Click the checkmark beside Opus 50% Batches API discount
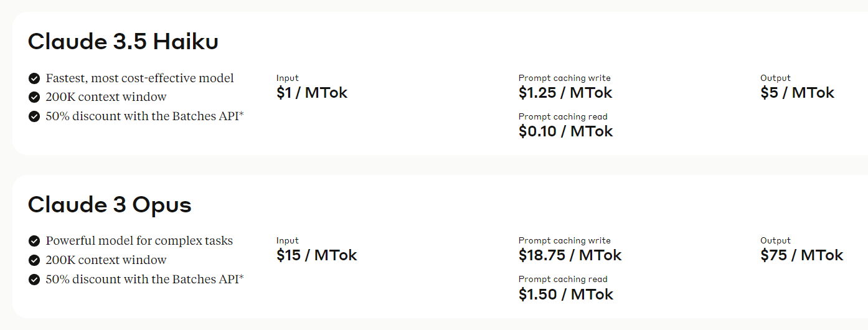Image resolution: width=868 pixels, height=330 pixels. pyautogui.click(x=34, y=280)
